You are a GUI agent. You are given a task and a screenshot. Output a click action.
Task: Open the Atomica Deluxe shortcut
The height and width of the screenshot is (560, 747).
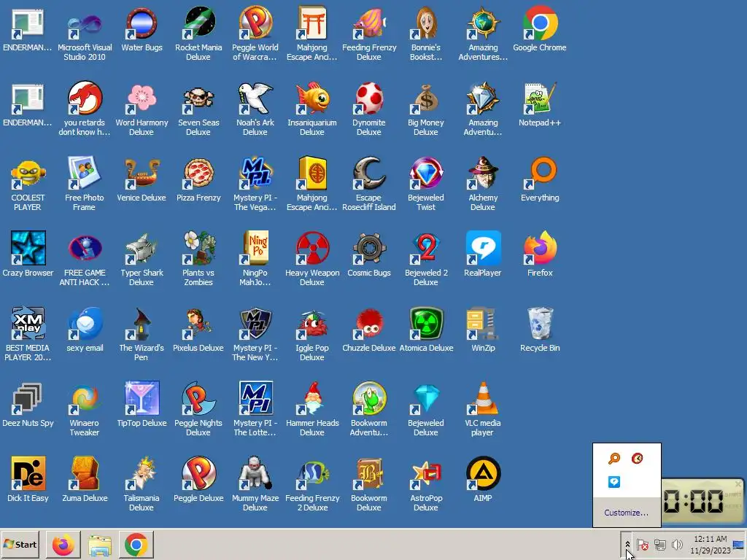[x=426, y=330]
